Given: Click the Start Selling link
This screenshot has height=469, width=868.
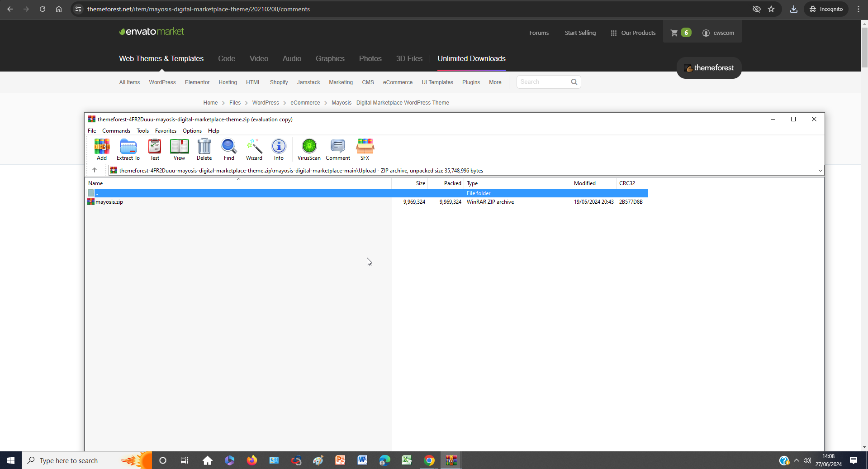Looking at the screenshot, I should pyautogui.click(x=580, y=33).
